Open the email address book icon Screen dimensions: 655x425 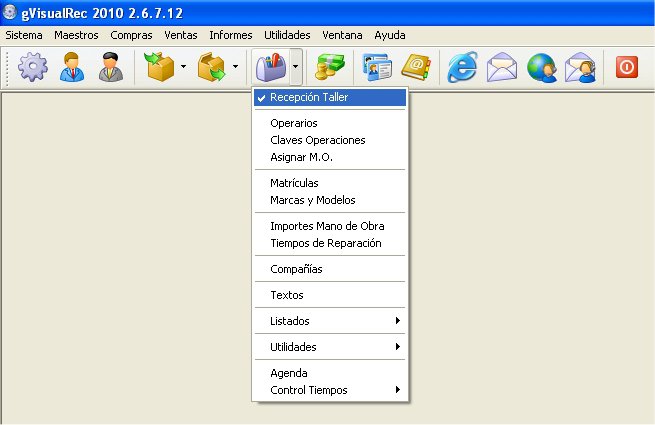(416, 67)
